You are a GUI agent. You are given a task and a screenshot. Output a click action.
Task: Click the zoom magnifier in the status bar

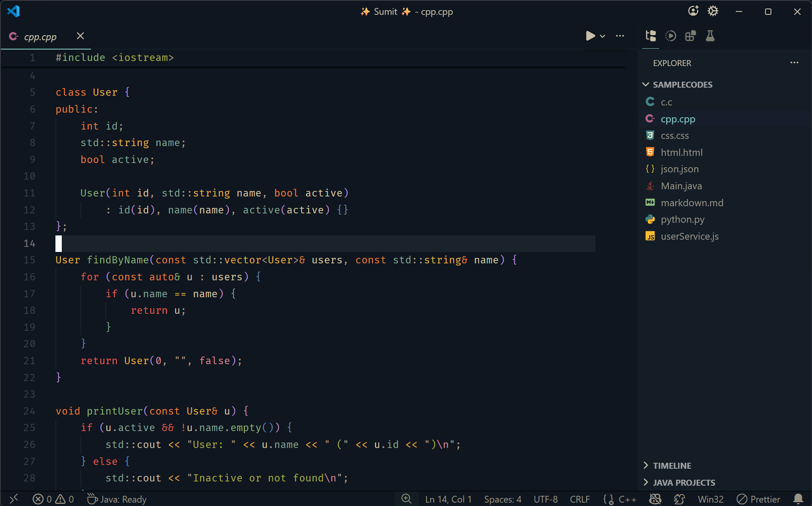tap(406, 499)
